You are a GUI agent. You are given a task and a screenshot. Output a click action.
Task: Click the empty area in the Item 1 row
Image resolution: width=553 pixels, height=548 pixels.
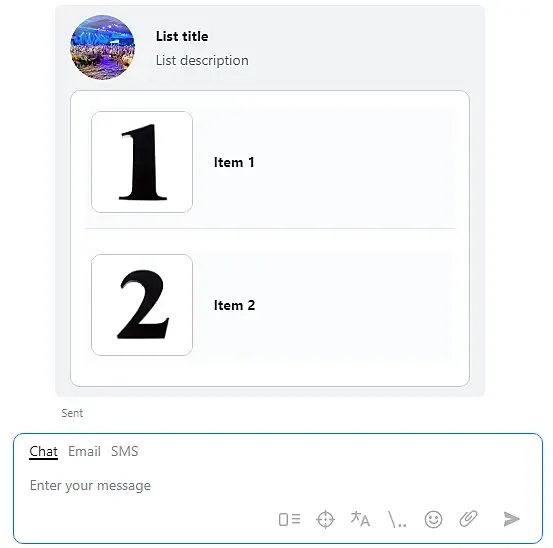pos(353,162)
